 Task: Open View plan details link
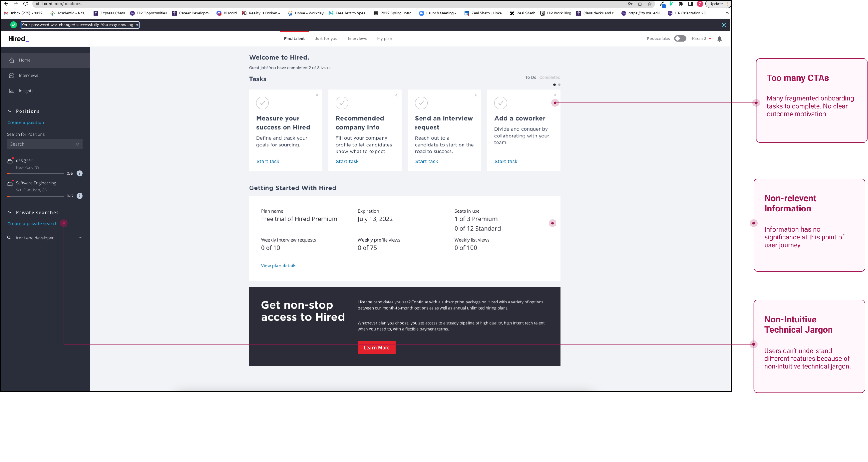(x=278, y=266)
